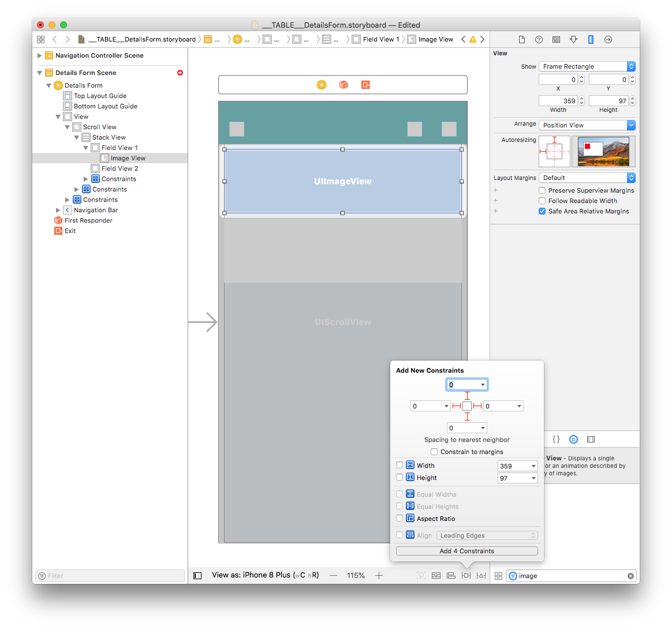Open the related items grid menu
The height and width of the screenshot is (630, 672).
click(41, 39)
